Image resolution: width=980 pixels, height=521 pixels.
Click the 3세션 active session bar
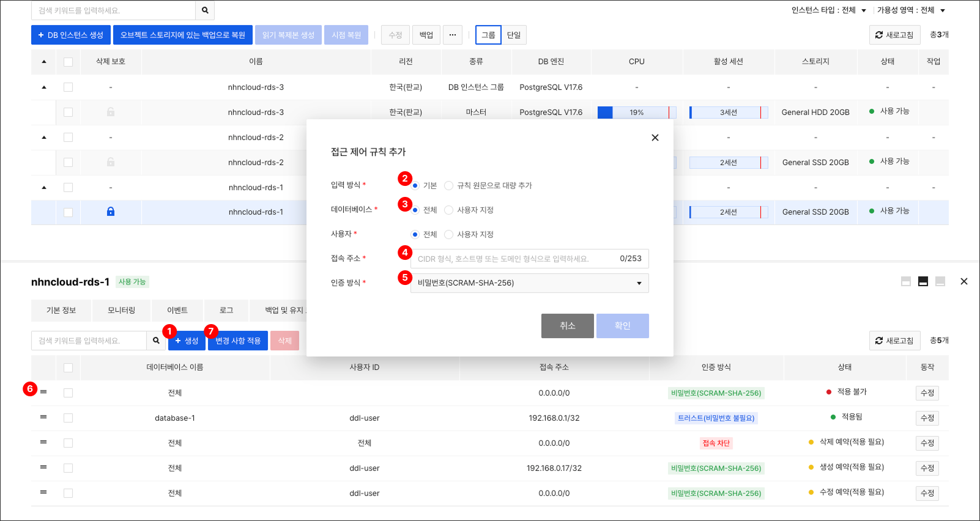729,113
